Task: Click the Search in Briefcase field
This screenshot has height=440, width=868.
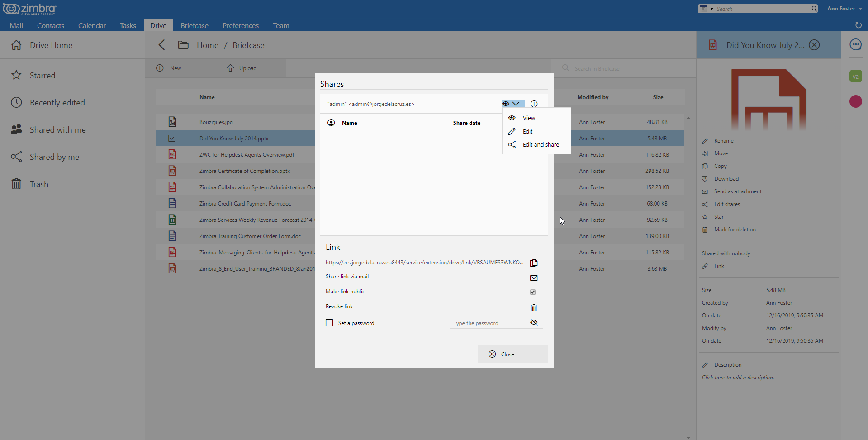Action: pos(624,68)
